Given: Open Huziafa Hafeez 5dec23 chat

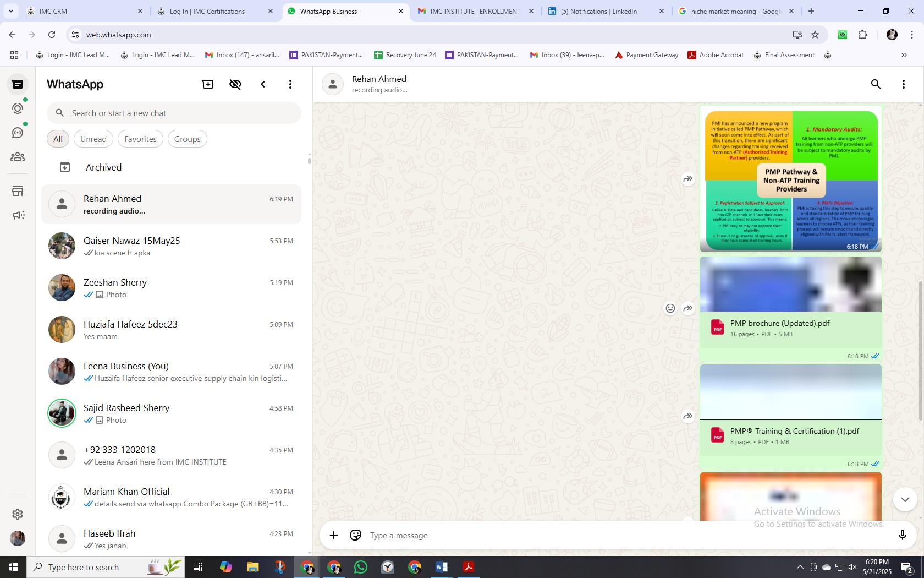Looking at the screenshot, I should click(x=172, y=330).
